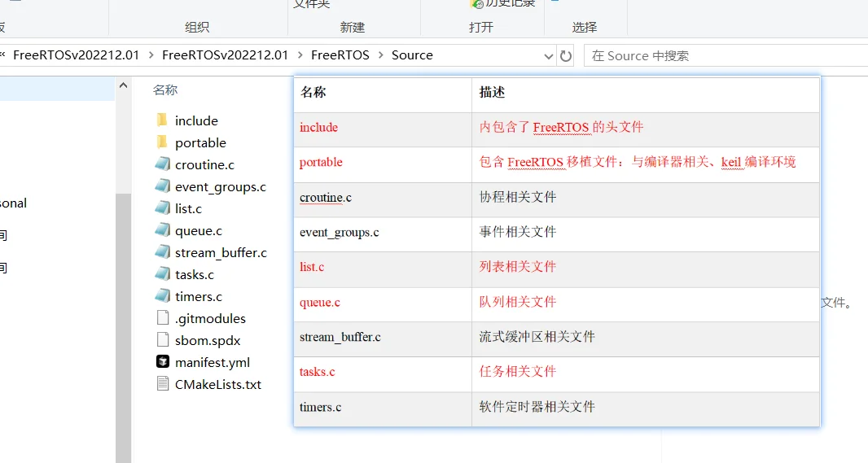
Task: Select the event_groups.c file name
Action: [x=221, y=187]
